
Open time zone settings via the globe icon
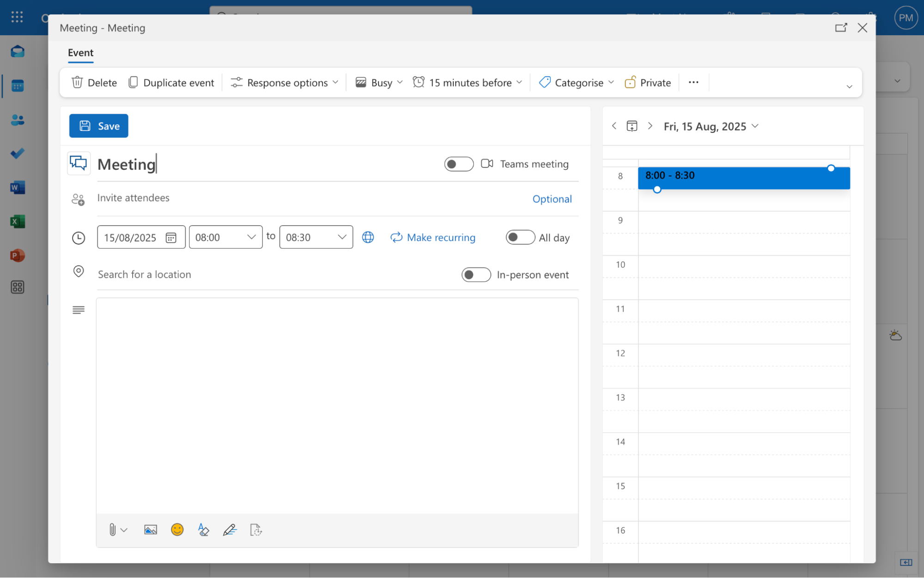368,237
